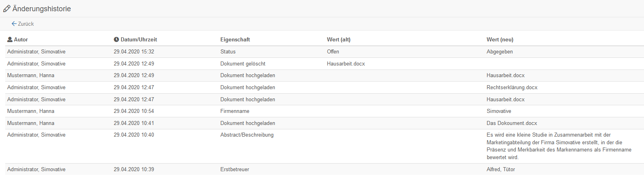Click the Dokument gelöscht property cell
644x176 pixels.
[x=243, y=63]
